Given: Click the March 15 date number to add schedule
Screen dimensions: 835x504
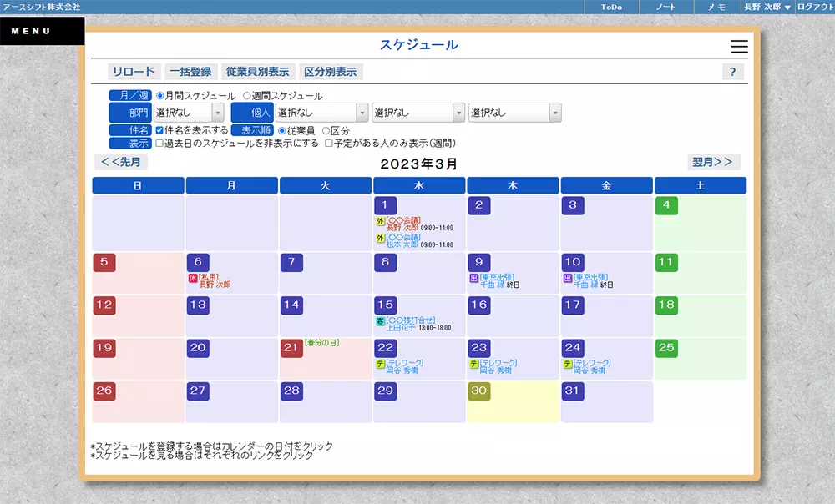Looking at the screenshot, I should tap(386, 305).
